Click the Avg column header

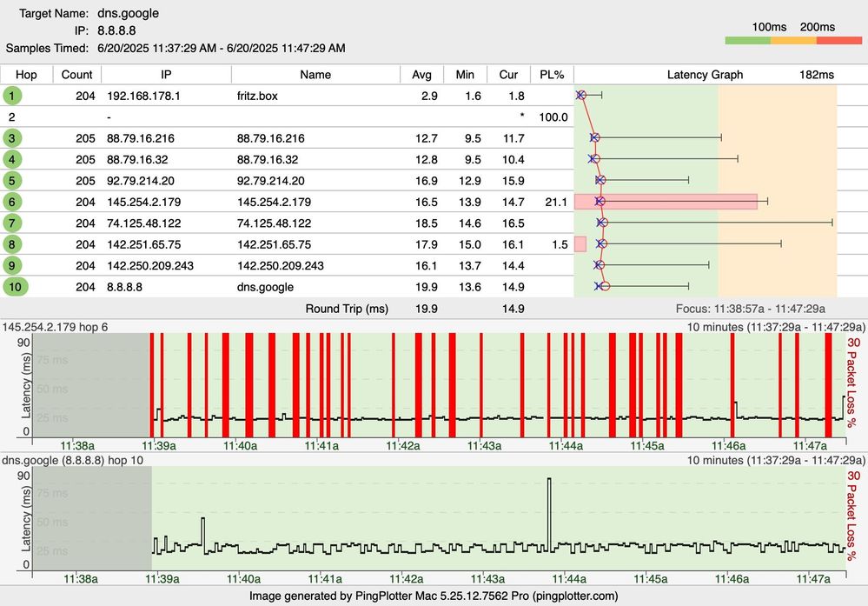tap(421, 75)
